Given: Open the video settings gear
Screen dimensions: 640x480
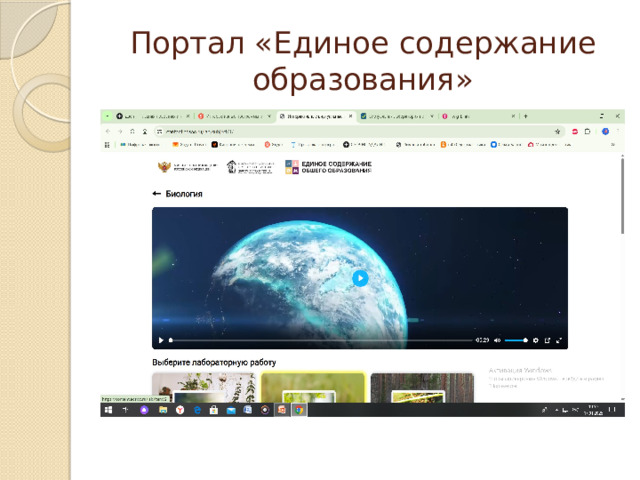Looking at the screenshot, I should (x=536, y=340).
